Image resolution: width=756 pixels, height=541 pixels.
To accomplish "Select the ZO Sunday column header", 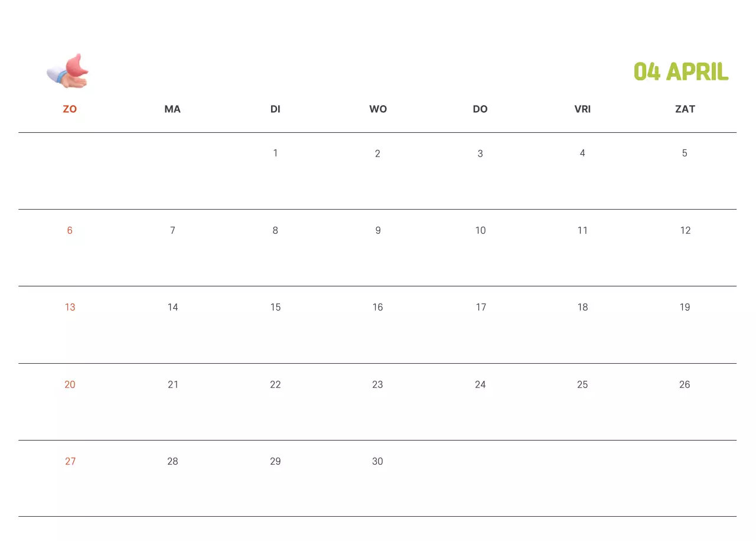I will pos(70,109).
